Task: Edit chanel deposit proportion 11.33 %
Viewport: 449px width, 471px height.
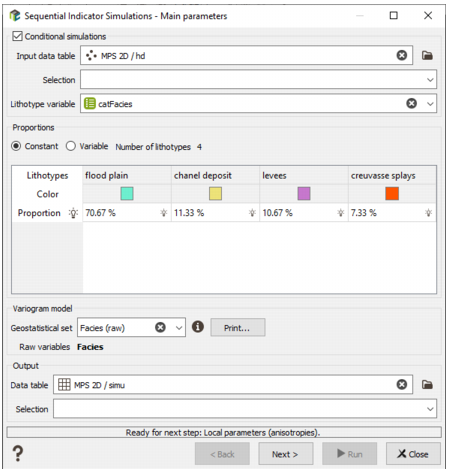Action: click(215, 213)
